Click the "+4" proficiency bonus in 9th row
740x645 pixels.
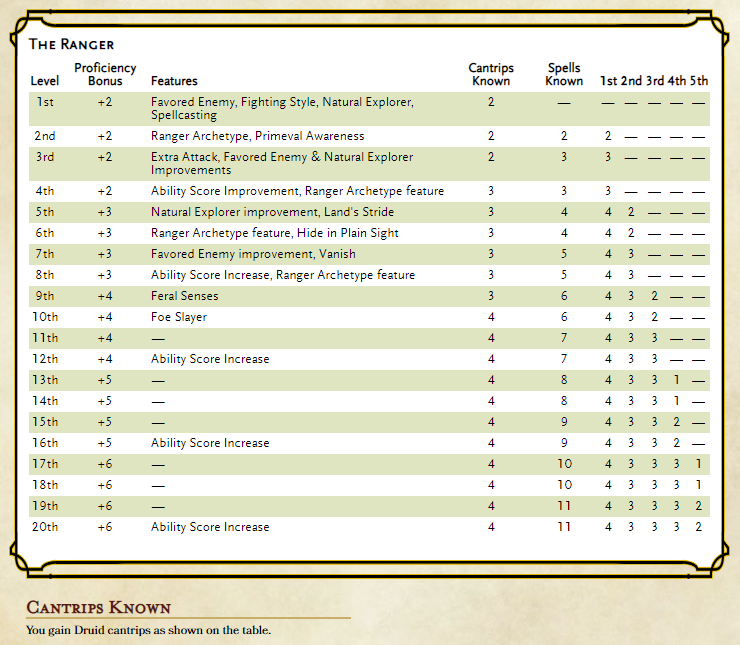pos(105,296)
